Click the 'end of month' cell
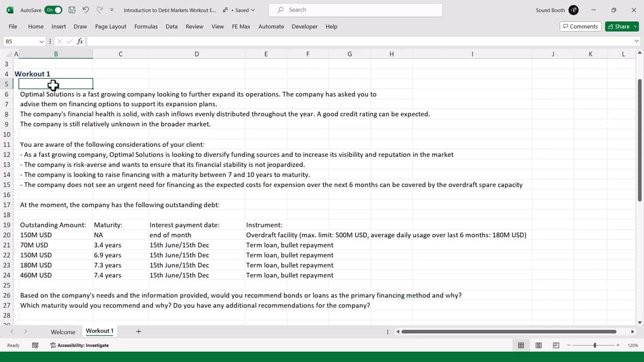 (170, 235)
